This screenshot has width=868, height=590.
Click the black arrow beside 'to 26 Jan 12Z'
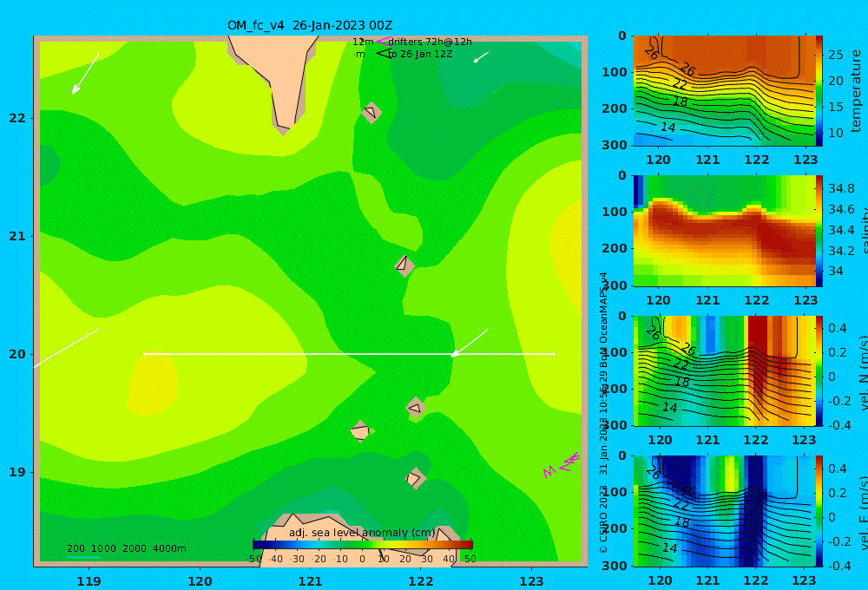pyautogui.click(x=383, y=54)
